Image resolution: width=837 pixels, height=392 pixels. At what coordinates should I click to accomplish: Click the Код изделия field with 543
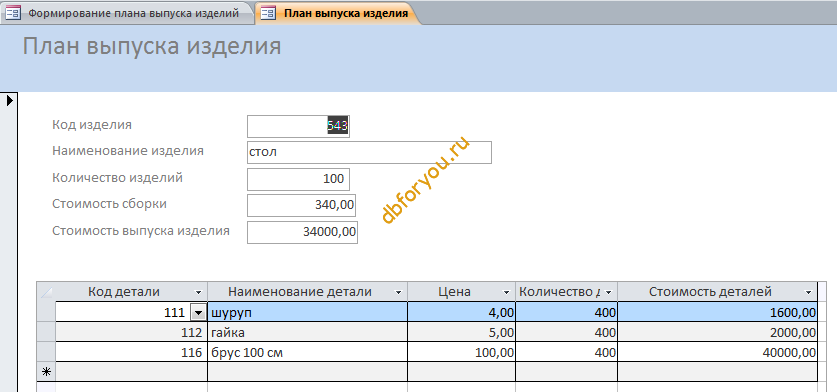[298, 126]
